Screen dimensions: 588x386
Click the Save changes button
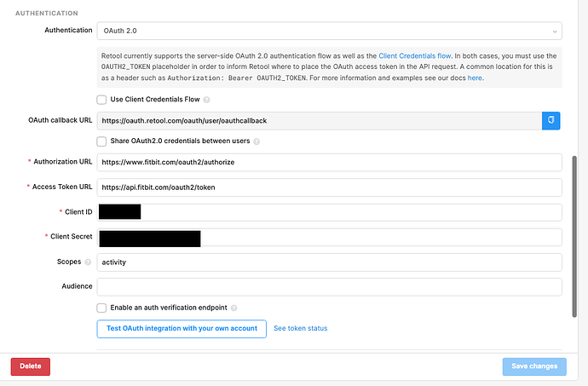click(534, 366)
